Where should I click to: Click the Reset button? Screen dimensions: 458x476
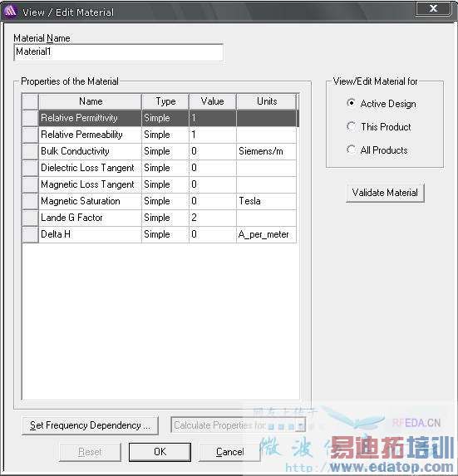point(90,452)
